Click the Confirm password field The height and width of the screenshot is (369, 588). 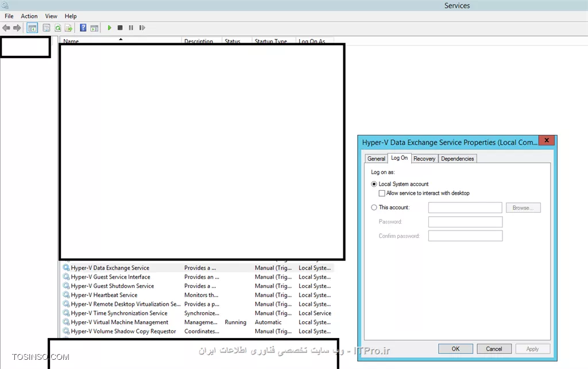tap(465, 236)
